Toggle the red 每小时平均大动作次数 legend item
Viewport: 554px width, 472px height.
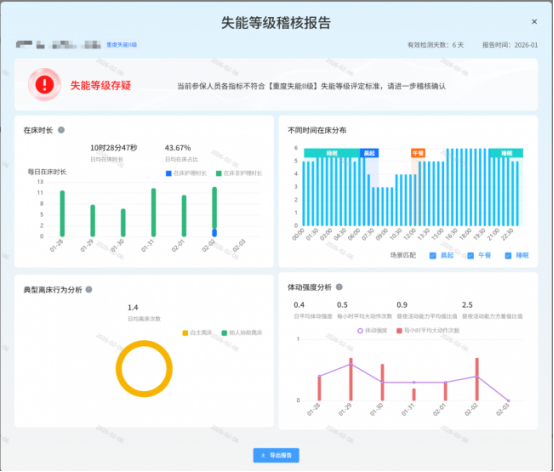(428, 331)
